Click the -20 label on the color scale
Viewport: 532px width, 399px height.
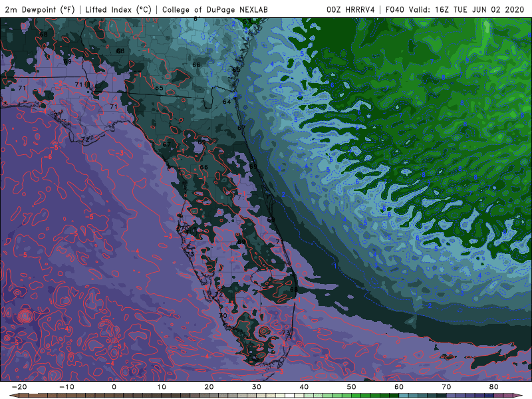(x=19, y=387)
